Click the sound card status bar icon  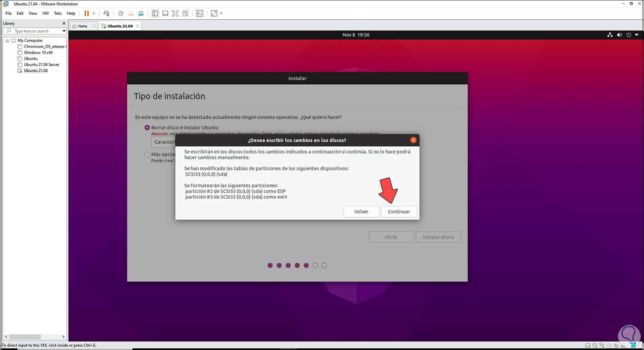pos(616,345)
